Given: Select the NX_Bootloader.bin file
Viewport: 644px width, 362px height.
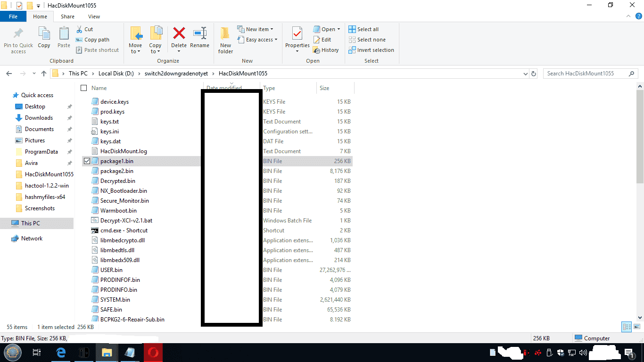Looking at the screenshot, I should (x=124, y=191).
